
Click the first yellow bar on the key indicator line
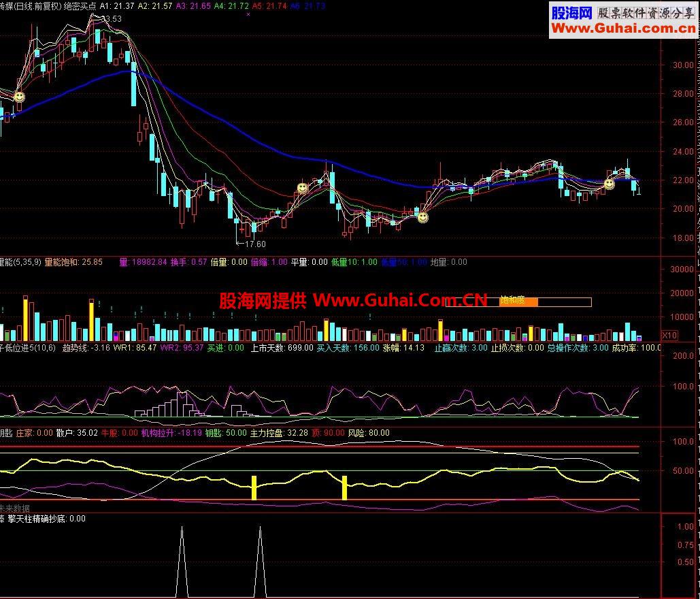click(254, 487)
